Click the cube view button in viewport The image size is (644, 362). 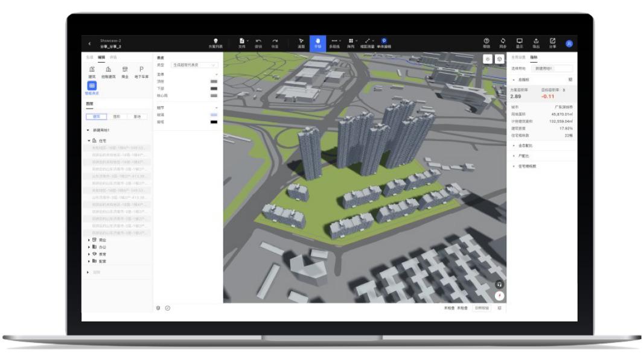point(499,59)
